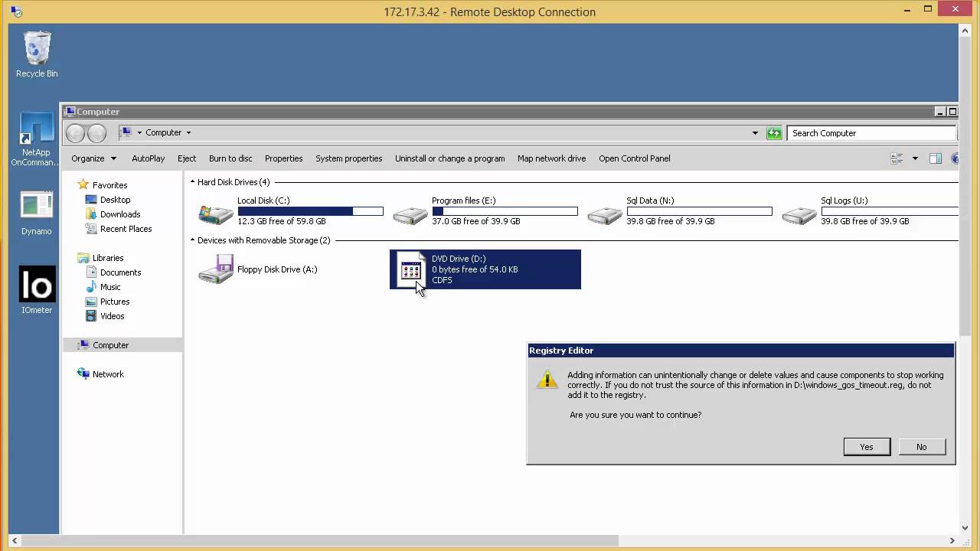Image resolution: width=980 pixels, height=551 pixels.
Task: Click No in Registry Editor dialog
Action: (x=922, y=447)
